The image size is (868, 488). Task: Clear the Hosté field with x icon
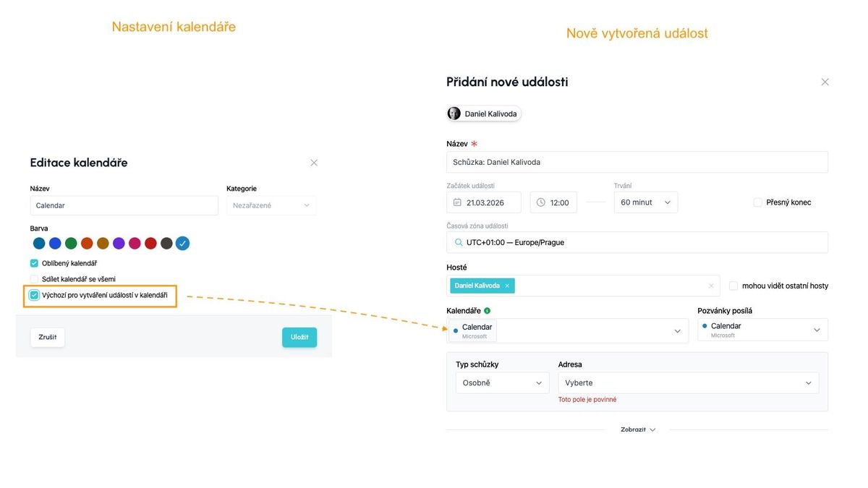[x=711, y=286]
